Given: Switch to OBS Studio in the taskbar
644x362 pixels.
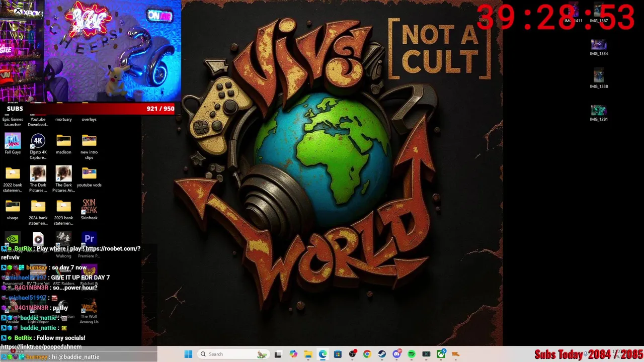Looking at the screenshot, I should coord(352,354).
